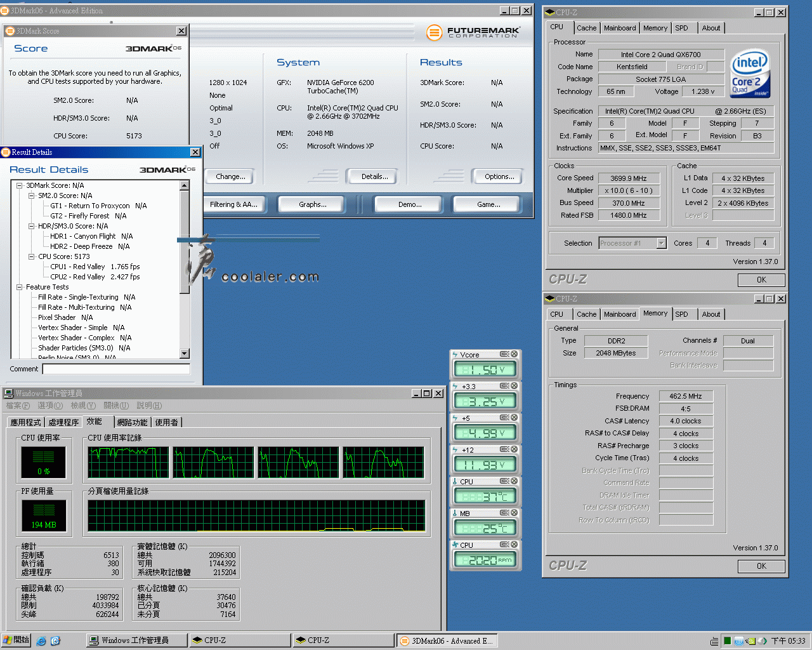Open the Windows Start button
Viewport: 812px width, 650px height.
[16, 640]
